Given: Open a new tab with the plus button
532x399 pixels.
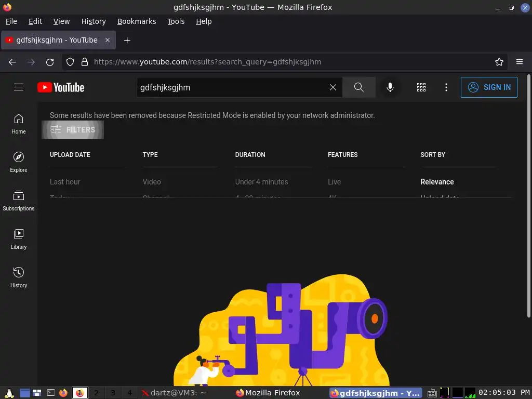Looking at the screenshot, I should pos(127,41).
